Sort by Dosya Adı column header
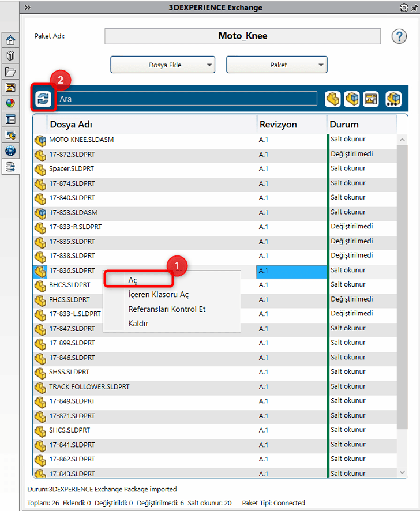The image size is (420, 511). tap(152, 124)
